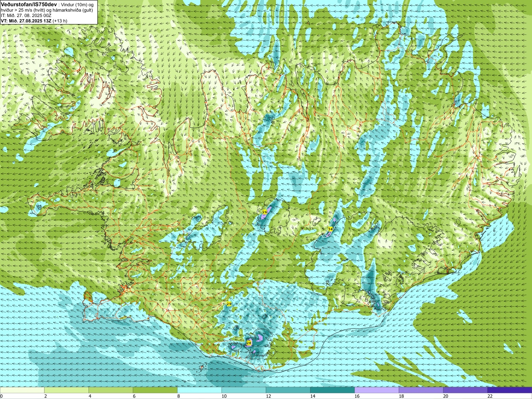Click legend tick label 12
The width and height of the screenshot is (532, 399).
pyautogui.click(x=268, y=396)
